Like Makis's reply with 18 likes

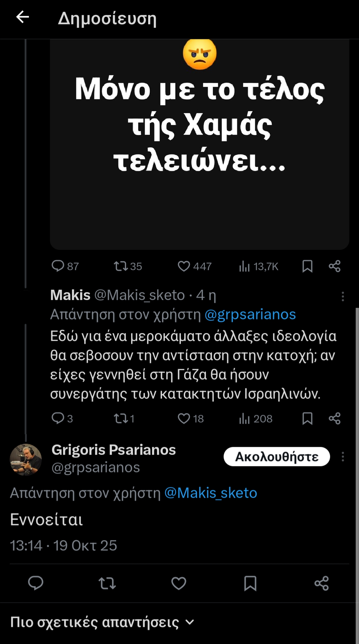pos(184,418)
